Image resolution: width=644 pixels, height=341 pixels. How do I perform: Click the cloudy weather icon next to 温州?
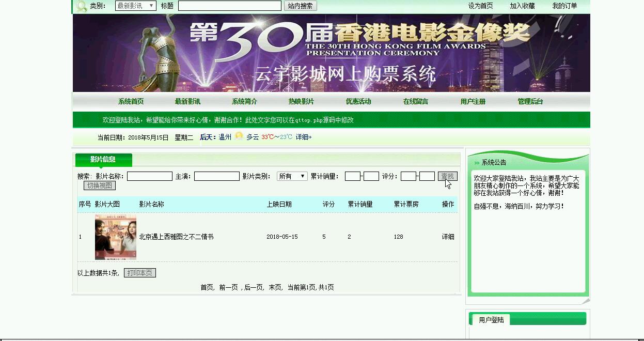pyautogui.click(x=239, y=136)
